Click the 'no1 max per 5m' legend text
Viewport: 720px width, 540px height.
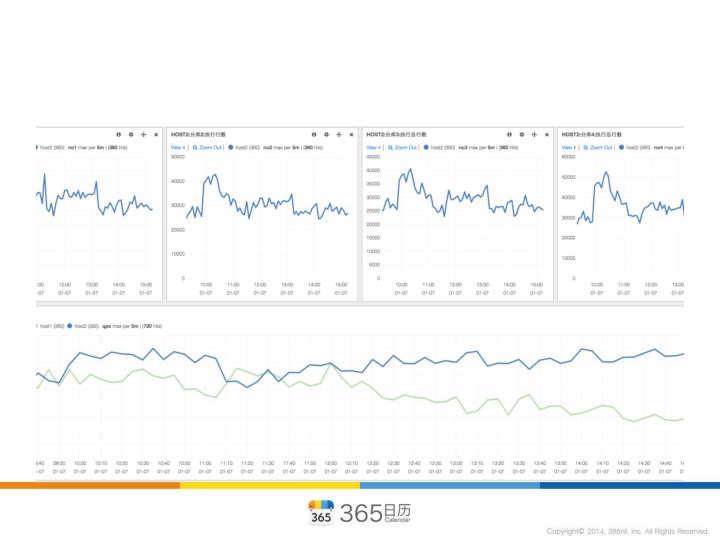point(86,147)
